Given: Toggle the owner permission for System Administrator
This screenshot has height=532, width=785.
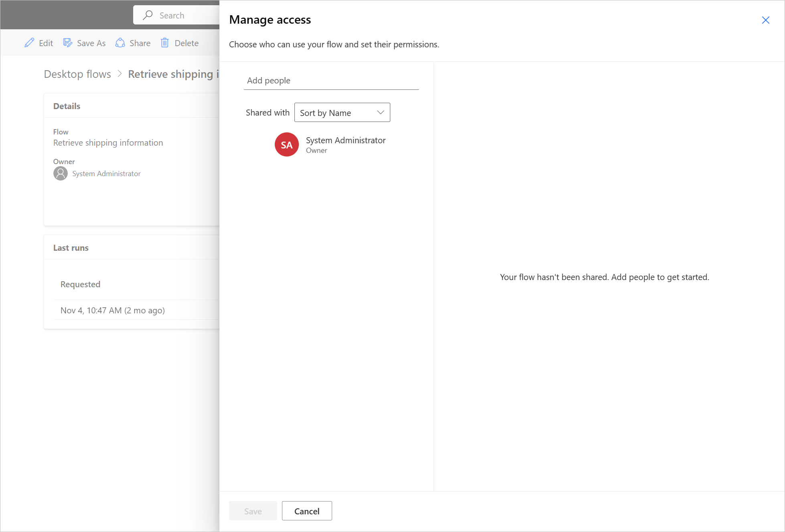Looking at the screenshot, I should 316,150.
